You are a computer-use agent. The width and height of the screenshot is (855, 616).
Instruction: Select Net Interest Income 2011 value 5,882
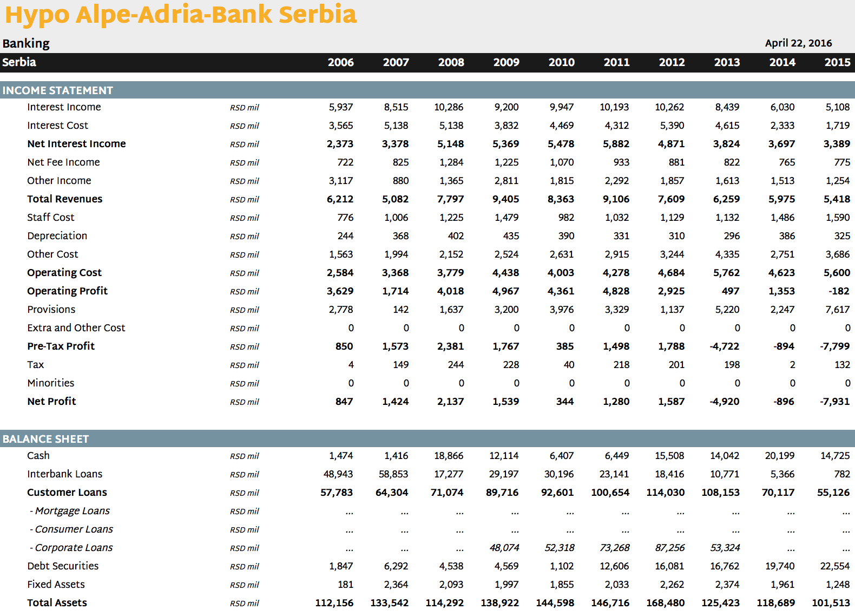[616, 144]
